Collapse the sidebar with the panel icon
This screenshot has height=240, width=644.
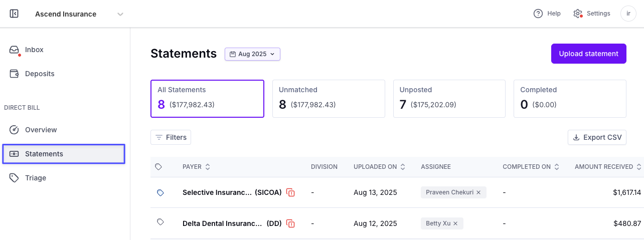click(14, 14)
